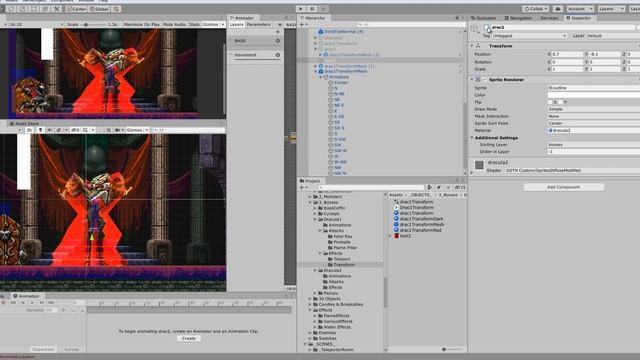The image size is (640, 360).
Task: Open settings gear of movement animator layer
Action: pyautogui.click(x=278, y=55)
